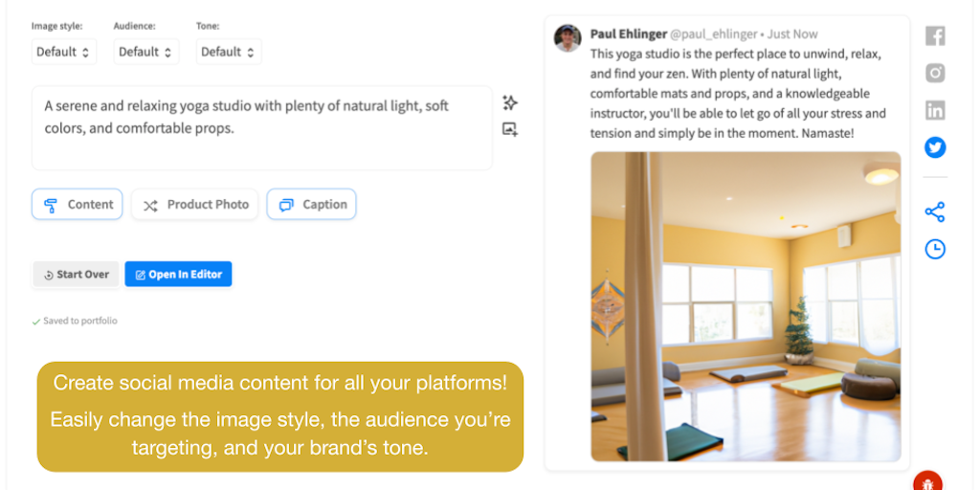Open the Image style dropdown

63,52
